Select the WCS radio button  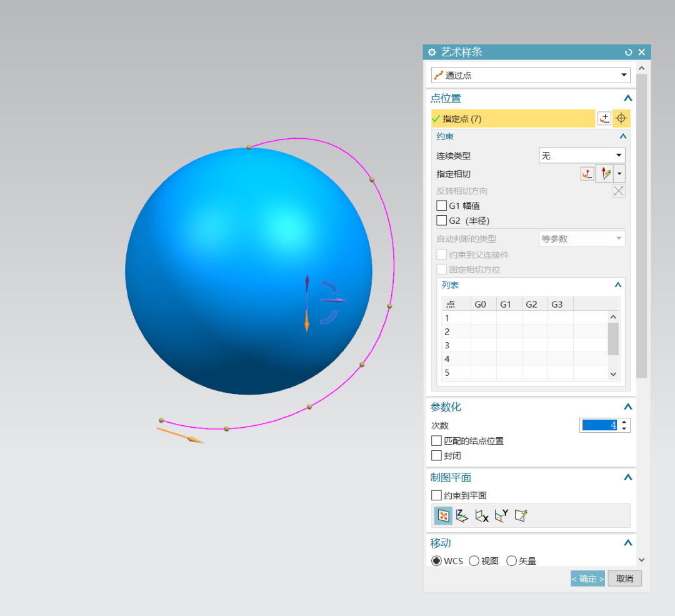point(436,561)
